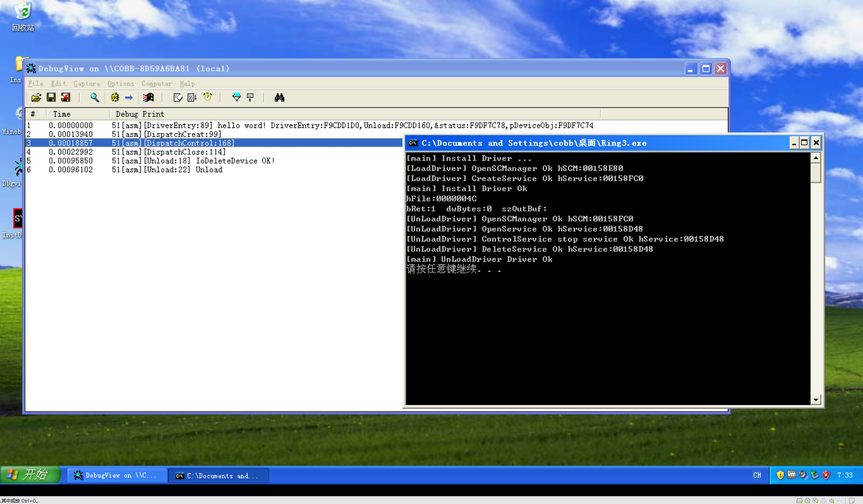Click the Find binoculars icon
The height and width of the screenshot is (504, 863).
[x=279, y=98]
